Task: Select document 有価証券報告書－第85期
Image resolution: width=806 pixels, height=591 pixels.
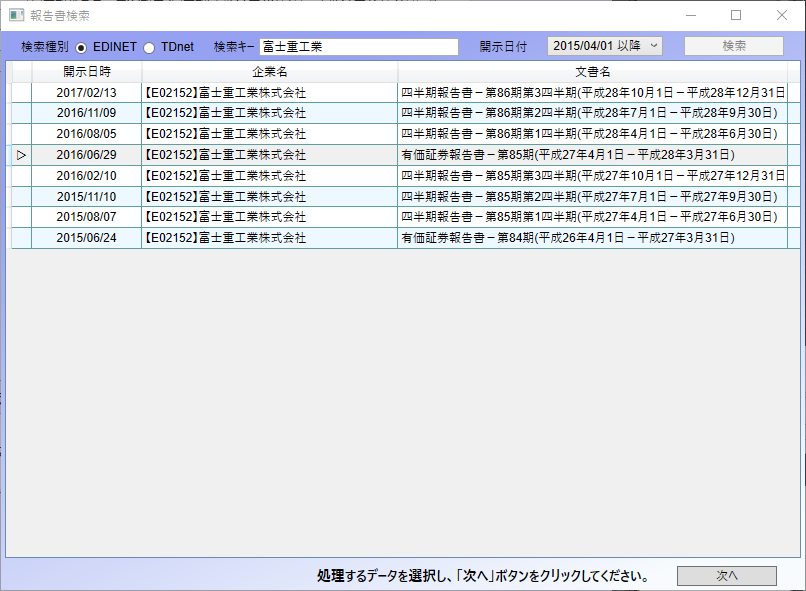Action: click(x=592, y=155)
